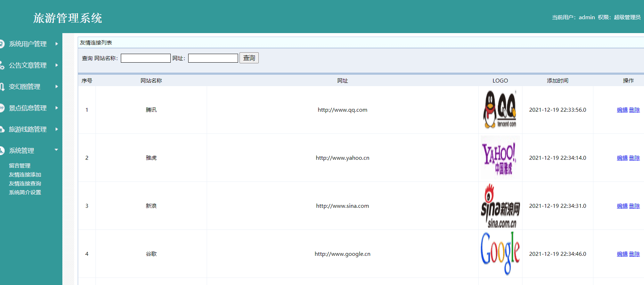The height and width of the screenshot is (285, 644).
Task: Click the http://www.google.cn cell
Action: (x=342, y=254)
